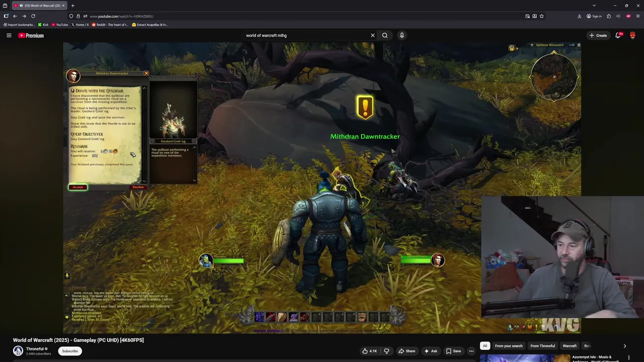
Task: Accept the Down with the Quilboar quest
Action: tap(77, 187)
